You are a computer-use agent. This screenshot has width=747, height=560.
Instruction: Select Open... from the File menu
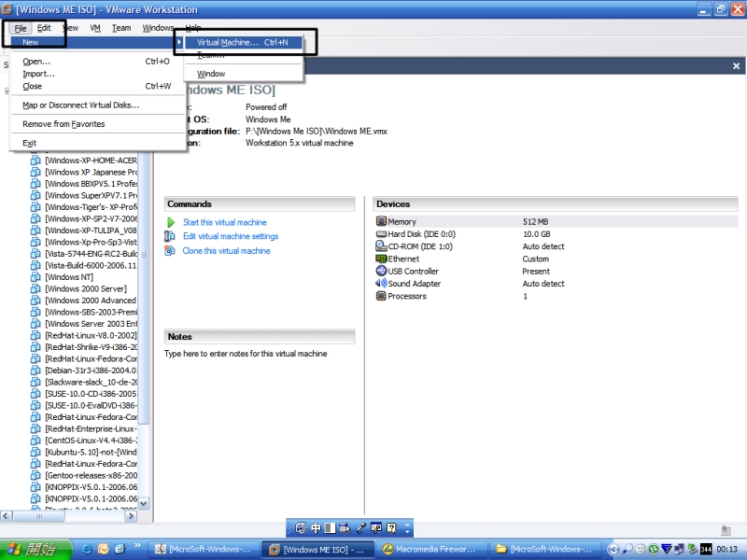pyautogui.click(x=97, y=62)
